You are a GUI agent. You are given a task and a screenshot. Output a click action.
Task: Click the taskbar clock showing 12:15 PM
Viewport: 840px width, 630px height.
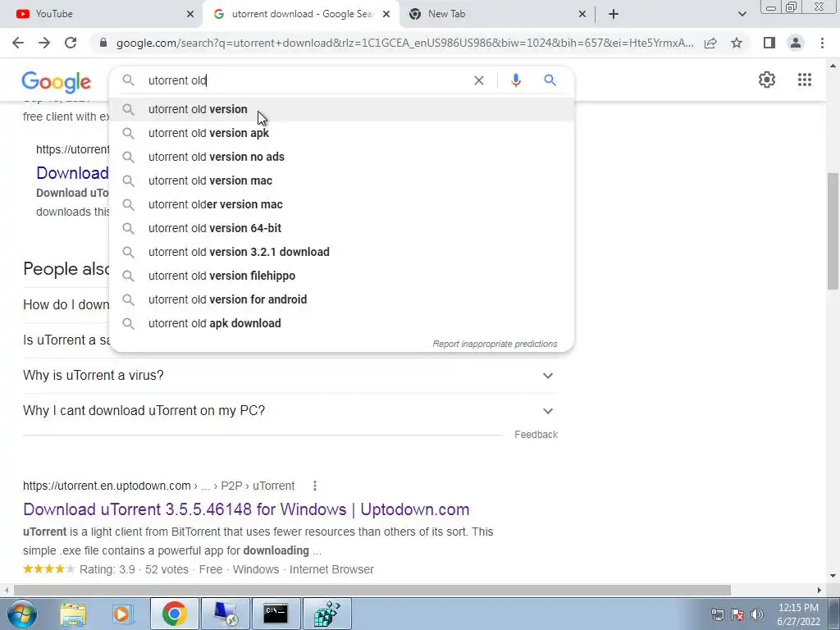click(798, 614)
